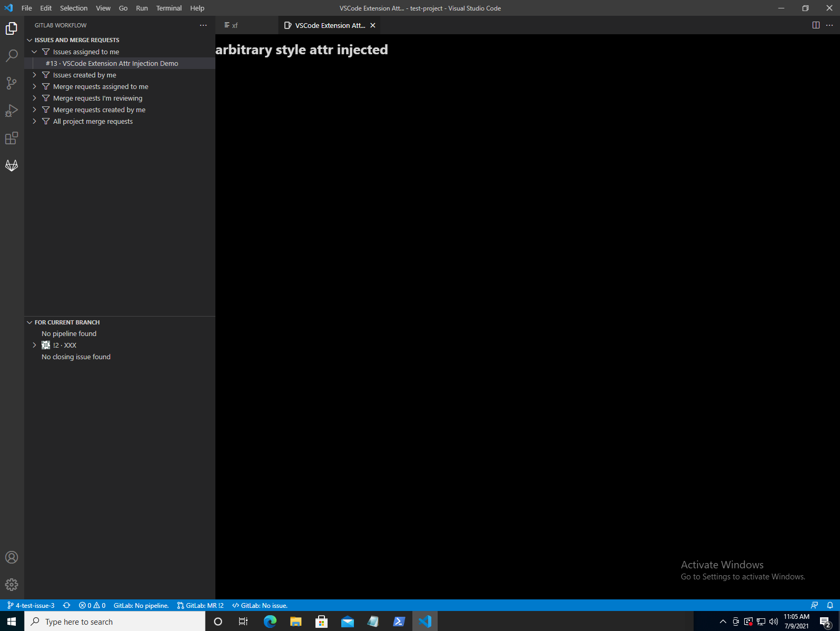Click the Windows taskbar search box
840x631 pixels.
click(x=115, y=622)
